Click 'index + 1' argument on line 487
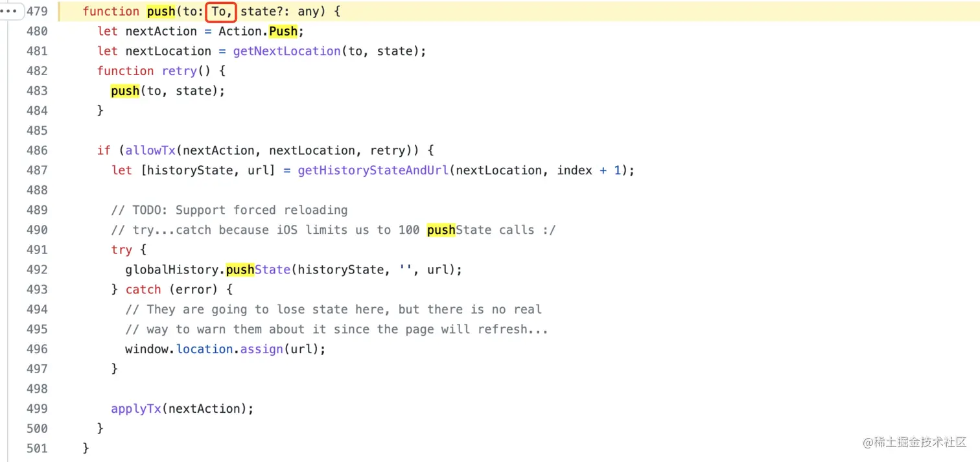This screenshot has height=462, width=980. coord(589,170)
